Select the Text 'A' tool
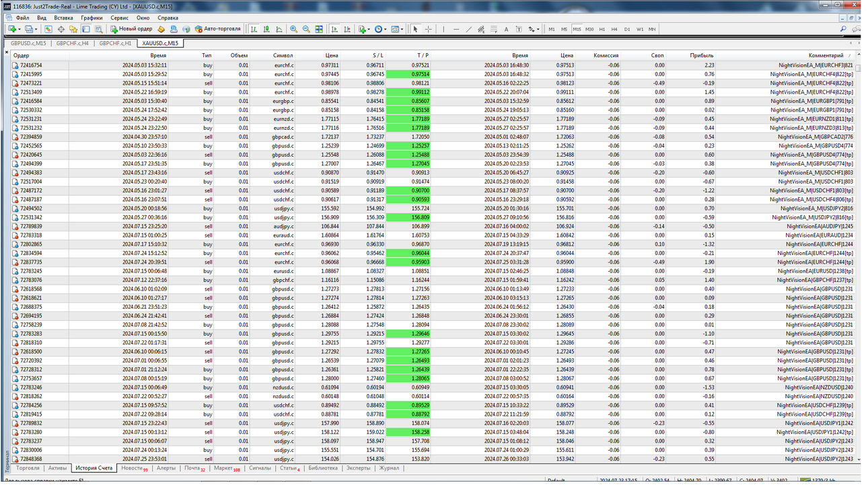 [x=506, y=29]
